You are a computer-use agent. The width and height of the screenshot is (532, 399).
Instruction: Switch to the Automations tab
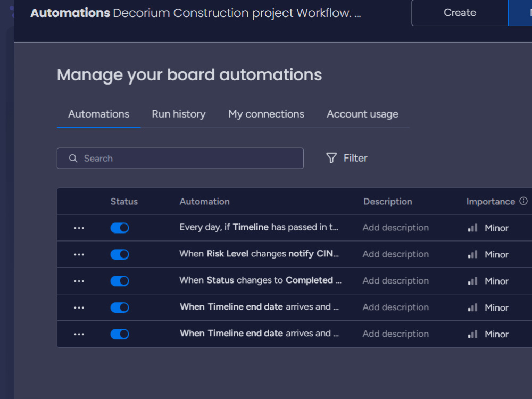coord(99,114)
